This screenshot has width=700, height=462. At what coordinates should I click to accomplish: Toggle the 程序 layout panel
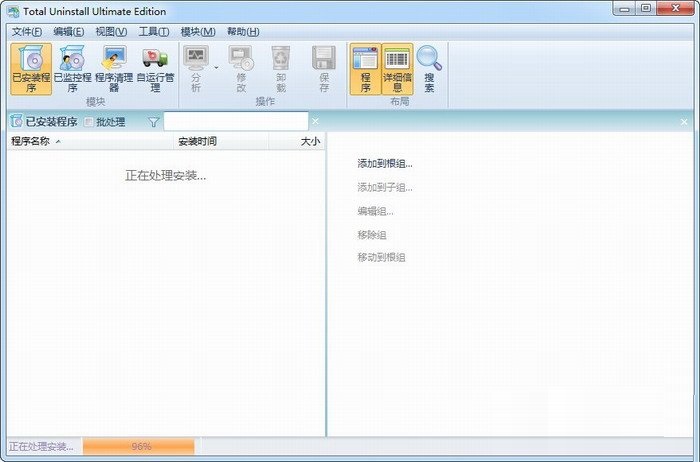[365, 69]
